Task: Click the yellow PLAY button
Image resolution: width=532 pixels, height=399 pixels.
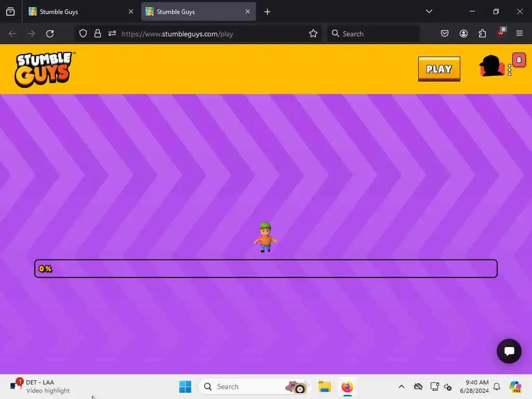Action: pos(439,69)
